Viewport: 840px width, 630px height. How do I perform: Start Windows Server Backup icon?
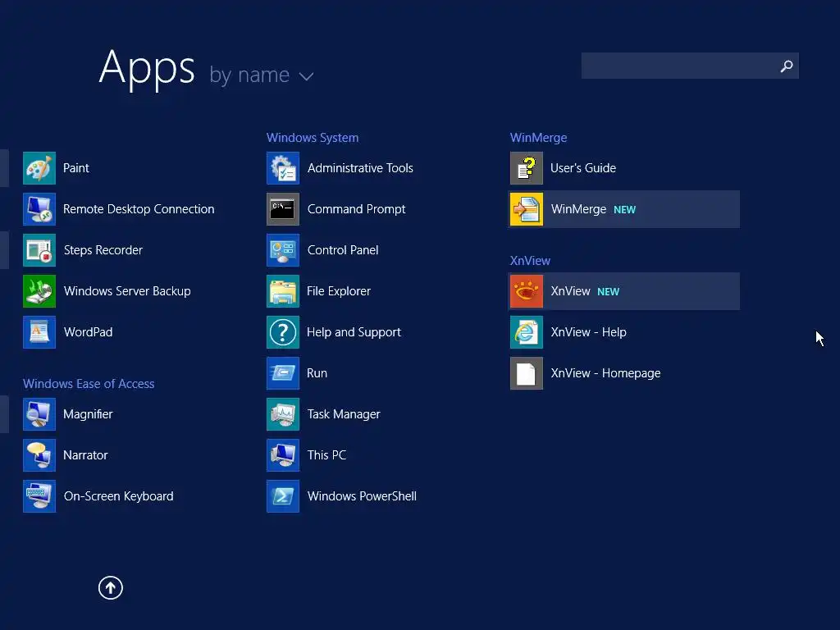click(39, 291)
